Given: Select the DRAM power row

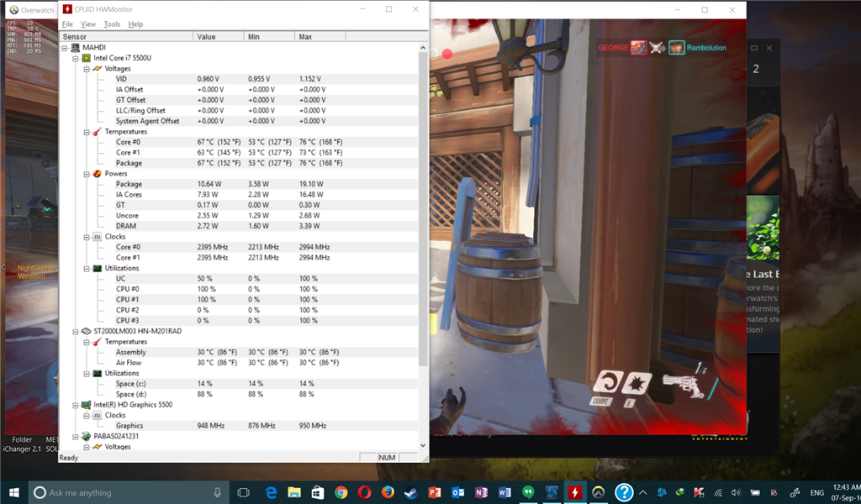Looking at the screenshot, I should 239,226.
